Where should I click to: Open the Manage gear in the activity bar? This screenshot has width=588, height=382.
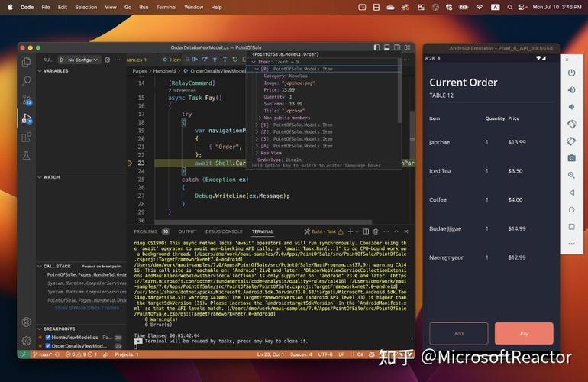pyautogui.click(x=27, y=340)
